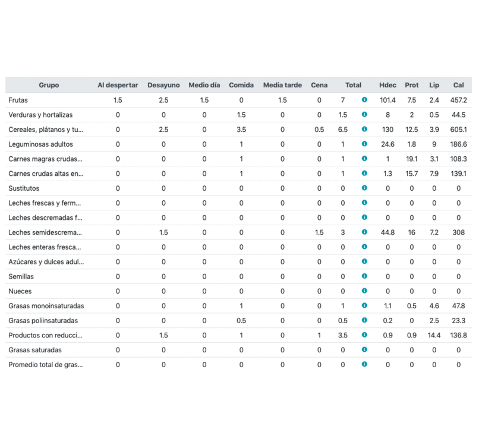Click Grasas poliinsaturadas label

tap(43, 321)
